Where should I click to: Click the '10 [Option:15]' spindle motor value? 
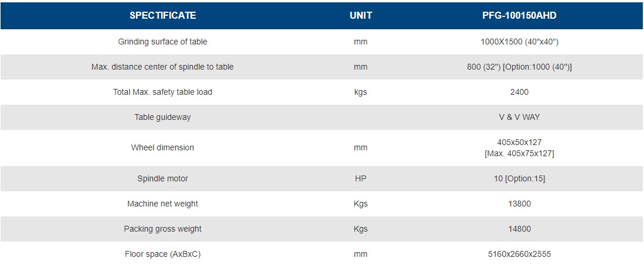click(x=519, y=179)
